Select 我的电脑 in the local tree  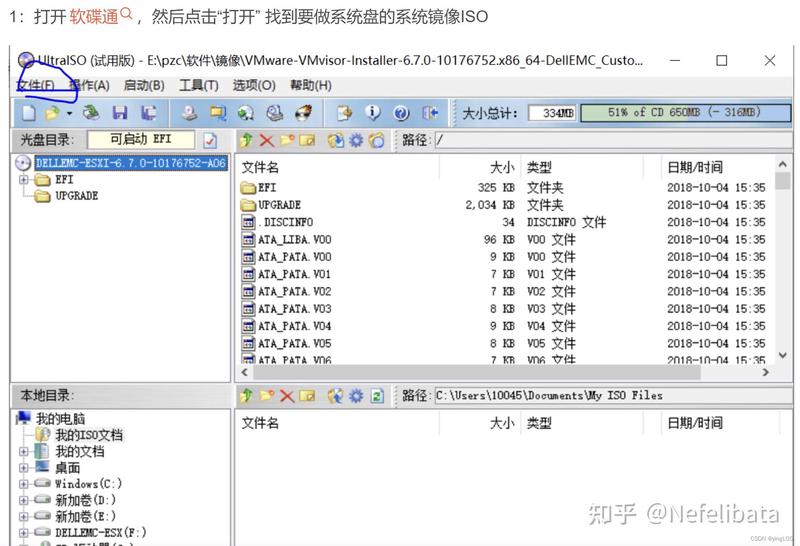[60, 419]
